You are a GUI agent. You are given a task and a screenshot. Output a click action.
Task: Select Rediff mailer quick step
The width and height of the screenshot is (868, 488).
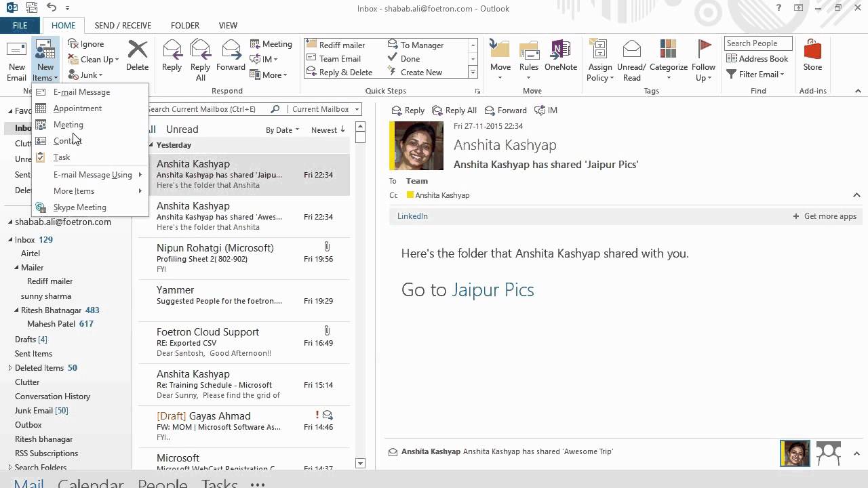[x=336, y=45]
